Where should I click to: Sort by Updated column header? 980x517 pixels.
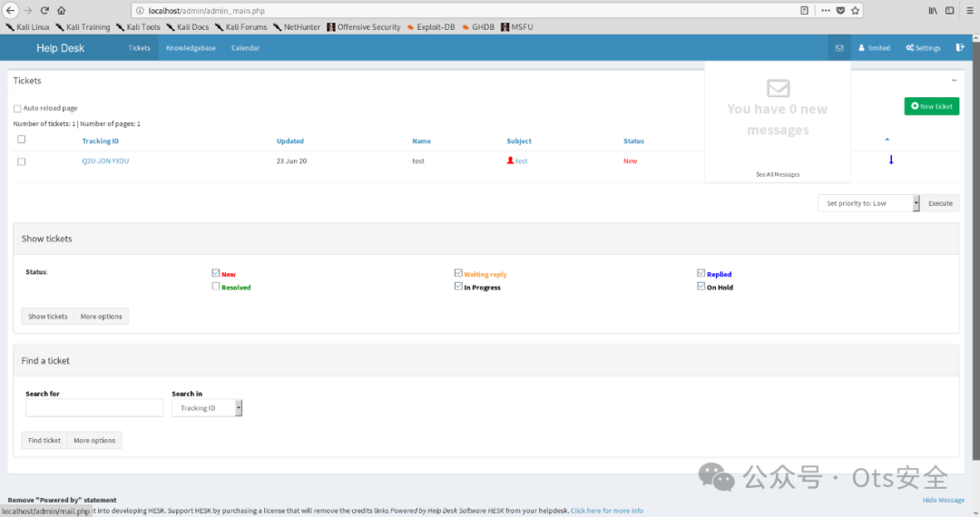coord(290,141)
